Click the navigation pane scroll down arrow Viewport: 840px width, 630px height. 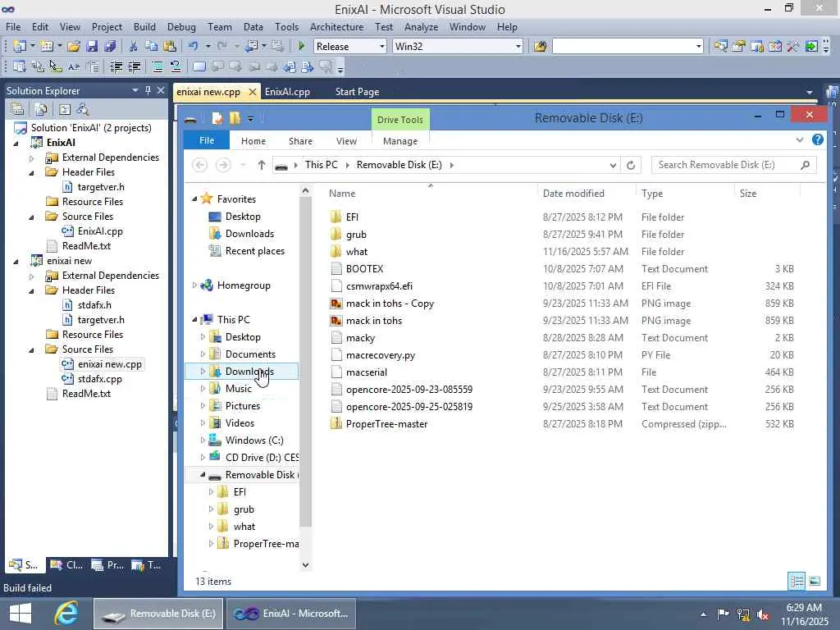(x=305, y=564)
